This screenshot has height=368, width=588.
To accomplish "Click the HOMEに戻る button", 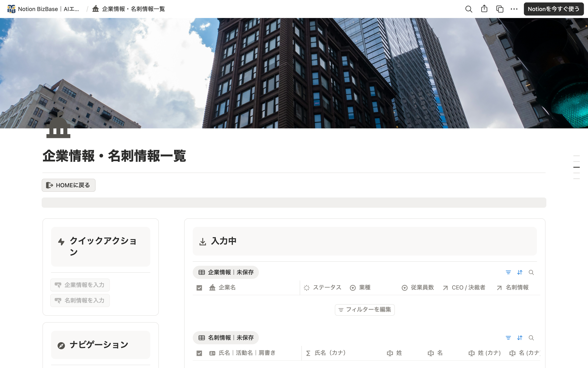I will [x=69, y=185].
